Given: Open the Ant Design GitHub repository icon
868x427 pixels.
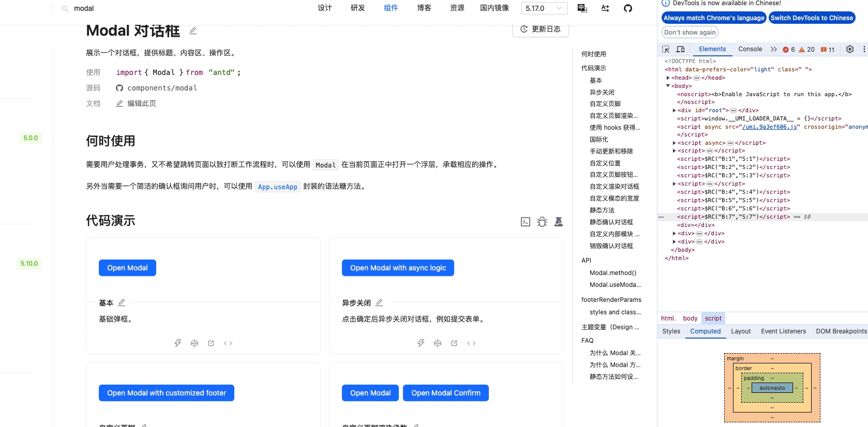Looking at the screenshot, I should pos(628,8).
